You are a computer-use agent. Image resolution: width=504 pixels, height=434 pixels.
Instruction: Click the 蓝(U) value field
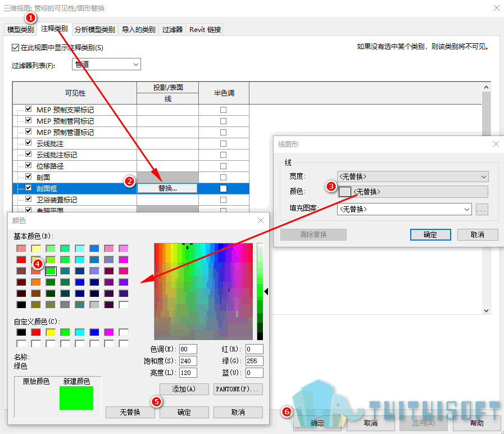[x=255, y=373]
